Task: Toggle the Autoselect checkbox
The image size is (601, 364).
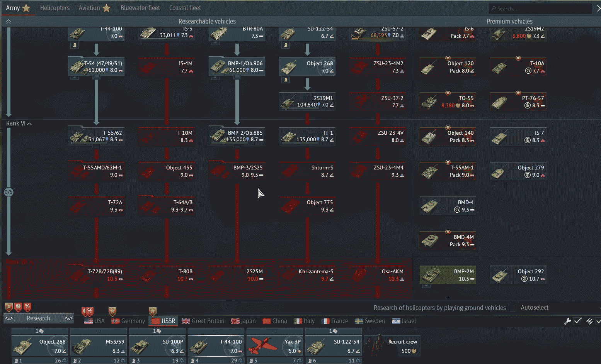Action: [512, 308]
